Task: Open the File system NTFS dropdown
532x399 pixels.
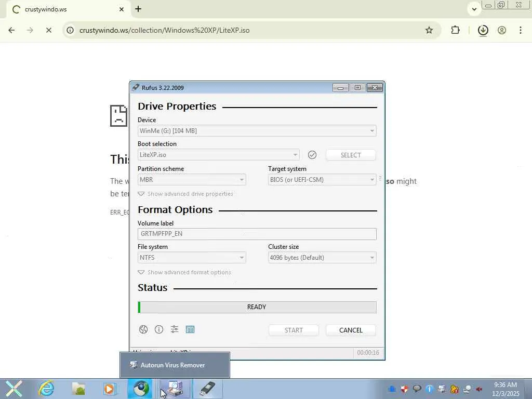Action: coord(192,258)
